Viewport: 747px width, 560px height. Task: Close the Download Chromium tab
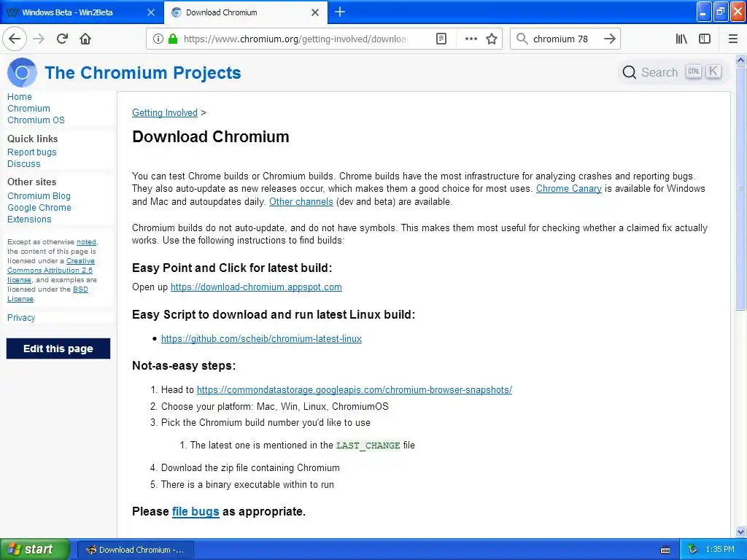(315, 12)
